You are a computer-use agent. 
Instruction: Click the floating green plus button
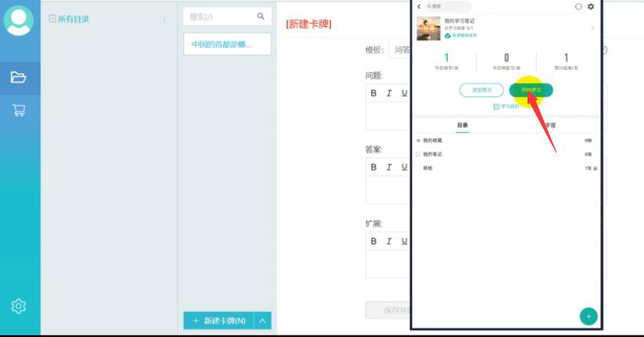(588, 317)
